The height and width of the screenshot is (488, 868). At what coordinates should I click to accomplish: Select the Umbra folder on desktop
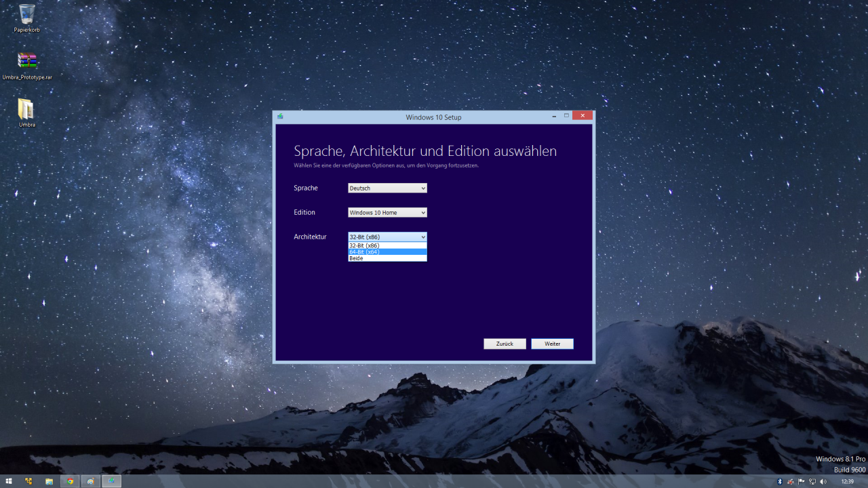(x=27, y=113)
